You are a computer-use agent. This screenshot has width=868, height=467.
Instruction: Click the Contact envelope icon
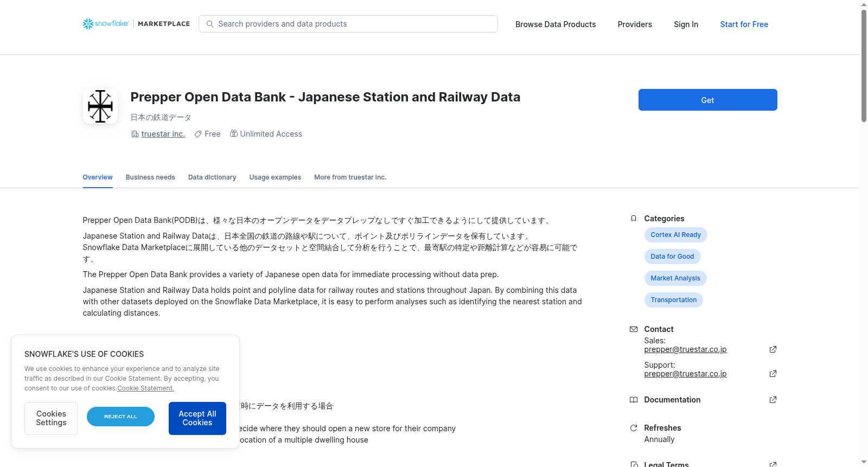pos(634,329)
